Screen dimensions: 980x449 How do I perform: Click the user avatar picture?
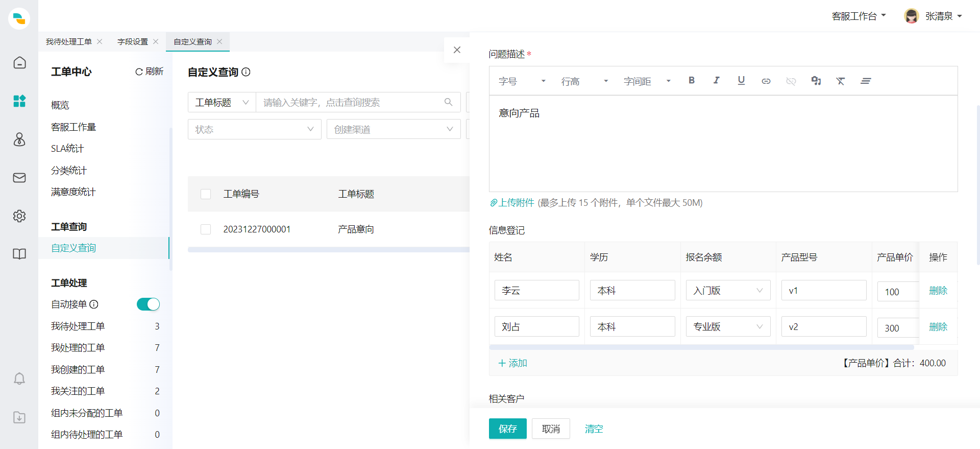(911, 16)
